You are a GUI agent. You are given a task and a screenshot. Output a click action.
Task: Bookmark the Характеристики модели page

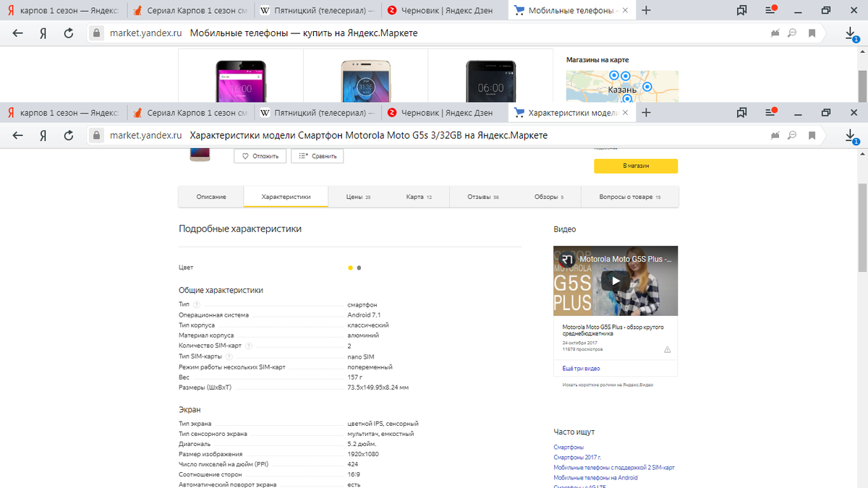[x=812, y=135]
